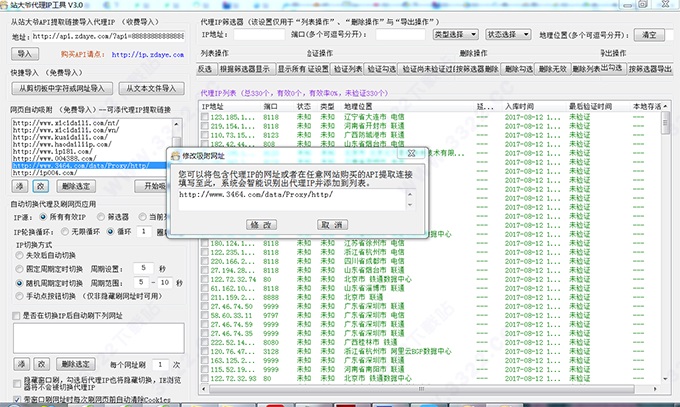Screen dimensions: 680x407
Task: Toggle the 隐藏窗口刷 checkbox
Action: pyautogui.click(x=17, y=382)
